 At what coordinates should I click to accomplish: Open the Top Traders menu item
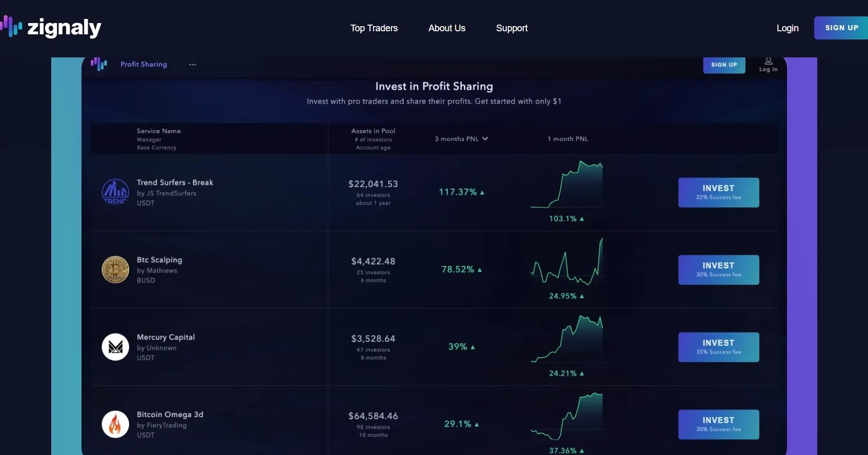(x=374, y=28)
